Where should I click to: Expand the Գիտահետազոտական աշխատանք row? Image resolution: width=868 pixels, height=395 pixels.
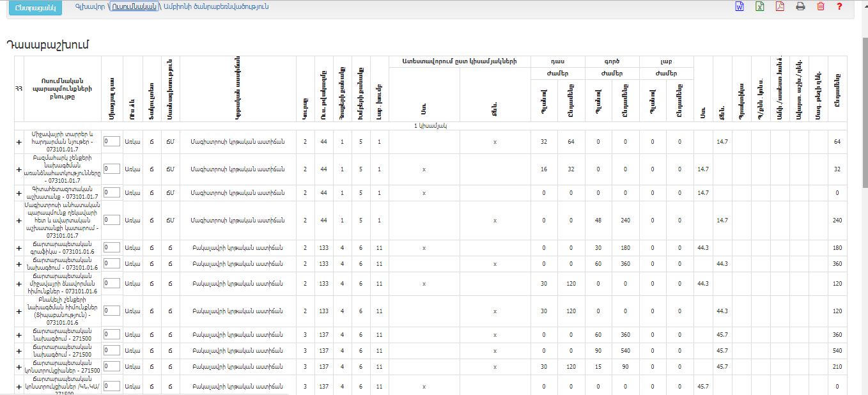(x=19, y=192)
